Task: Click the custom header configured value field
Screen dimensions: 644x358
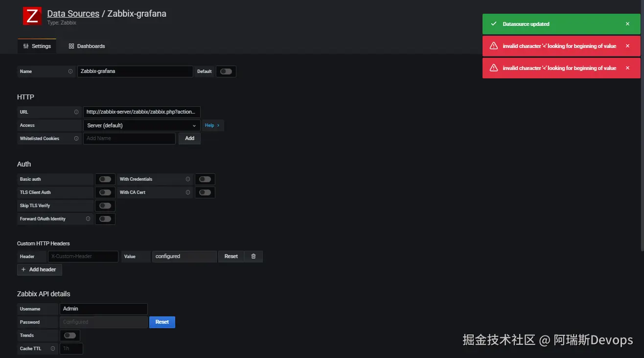Action: [x=184, y=257]
